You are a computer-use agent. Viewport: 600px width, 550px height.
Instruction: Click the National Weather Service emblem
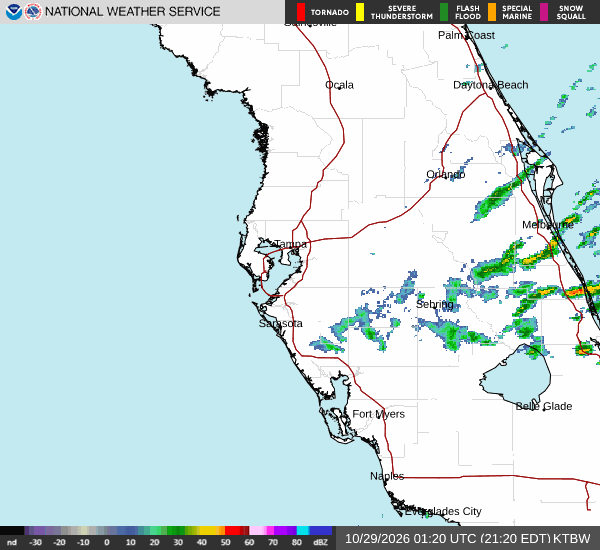[33, 12]
